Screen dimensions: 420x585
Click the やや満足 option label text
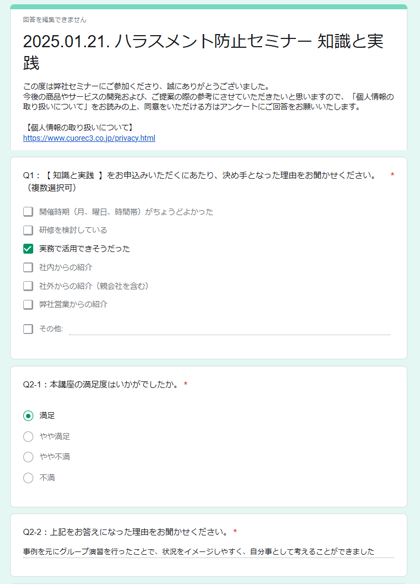click(x=55, y=437)
